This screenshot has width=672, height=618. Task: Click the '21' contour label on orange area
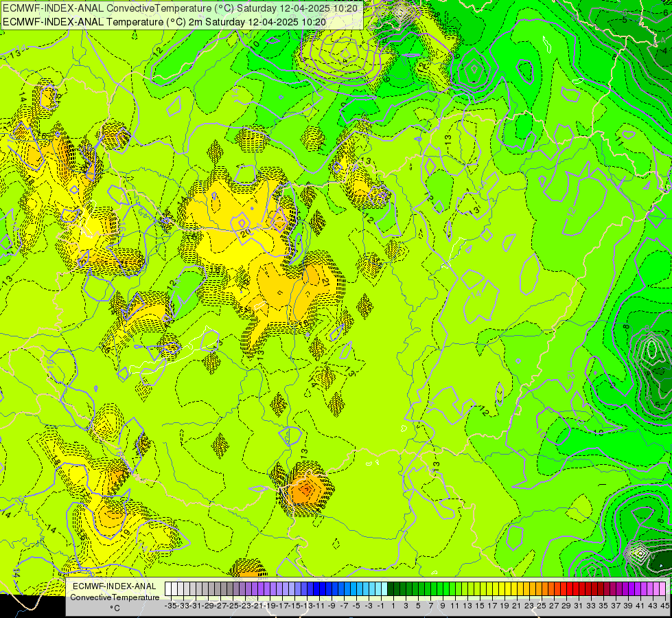pos(326,282)
